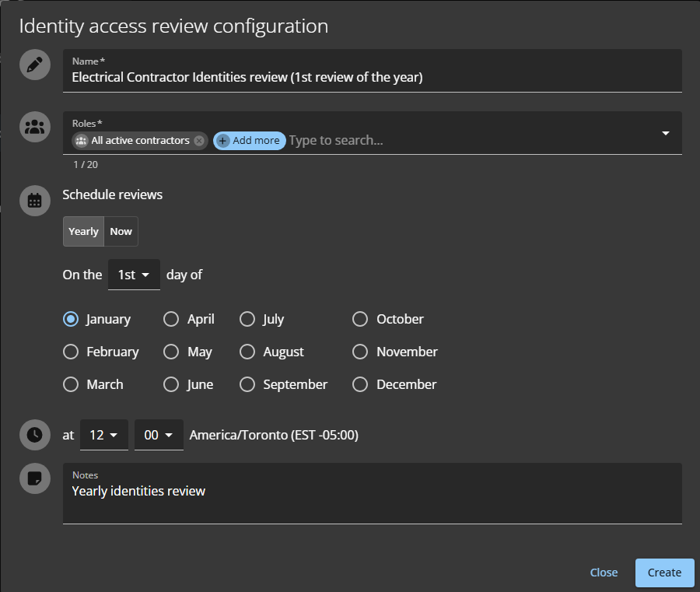
Task: Open the day selector showing 1st
Action: [134, 275]
